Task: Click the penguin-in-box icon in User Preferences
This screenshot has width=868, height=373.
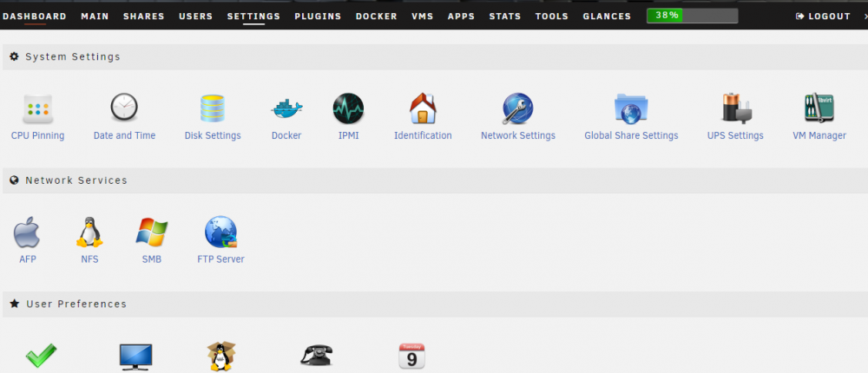Action: (221, 356)
